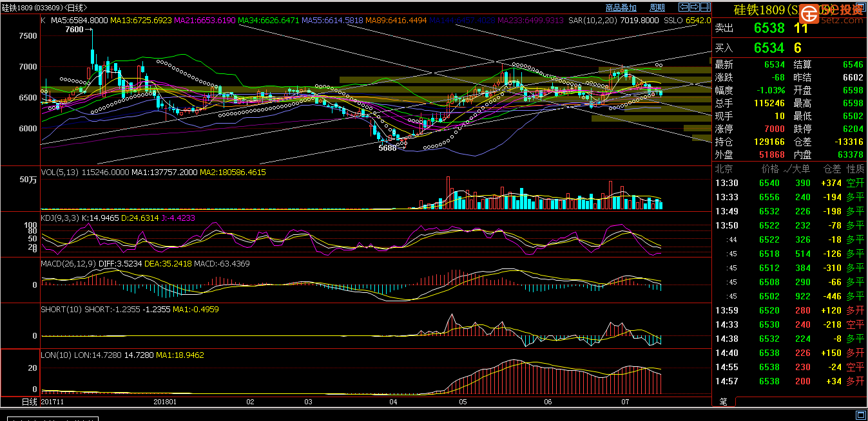Screen dimensions: 868x421
Task: Click the MA13:6725.6923 label
Action: (141, 21)
